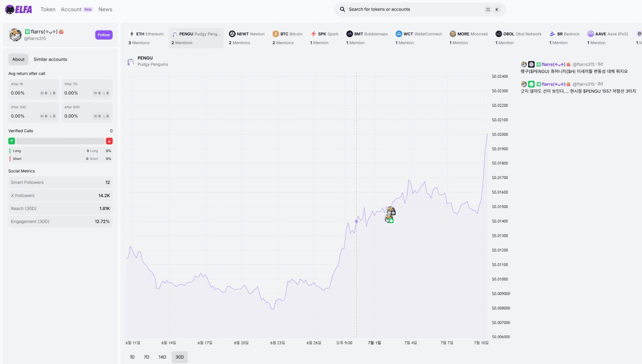Viewport: 642px width, 364px height.
Task: Click the green long arrow icon
Action: click(x=12, y=141)
